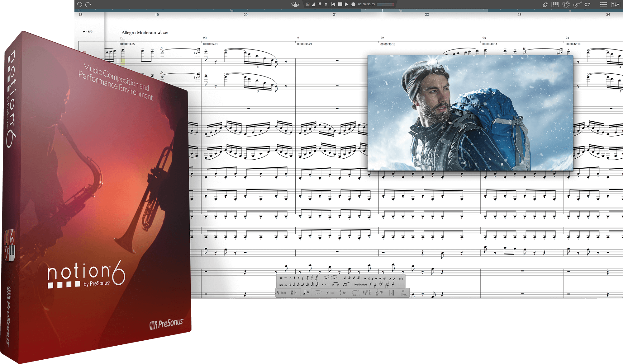Click the undo arrow icon
Screen dimensions: 623x364
click(79, 4)
